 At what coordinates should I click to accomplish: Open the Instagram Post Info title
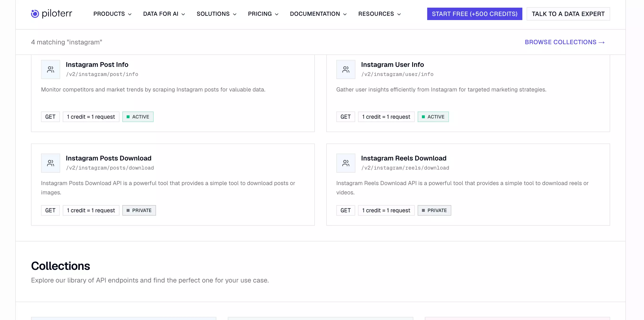97,65
